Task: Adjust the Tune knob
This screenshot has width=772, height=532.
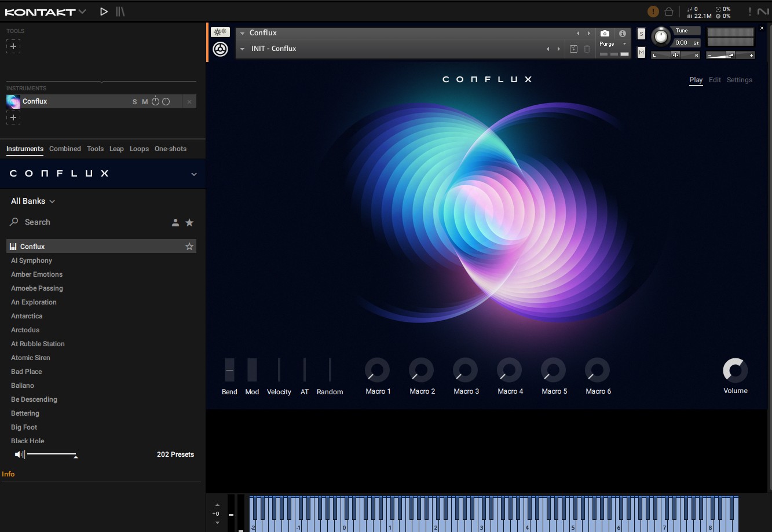Action: [x=661, y=37]
